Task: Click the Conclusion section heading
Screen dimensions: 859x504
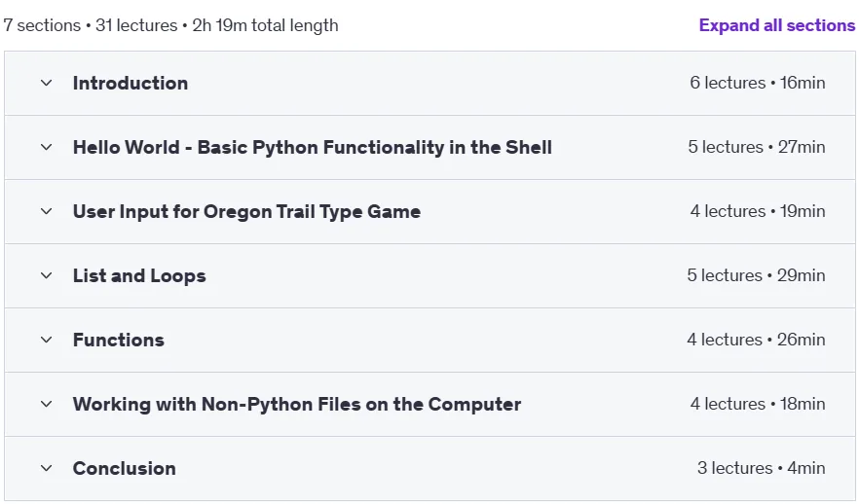Action: point(125,468)
